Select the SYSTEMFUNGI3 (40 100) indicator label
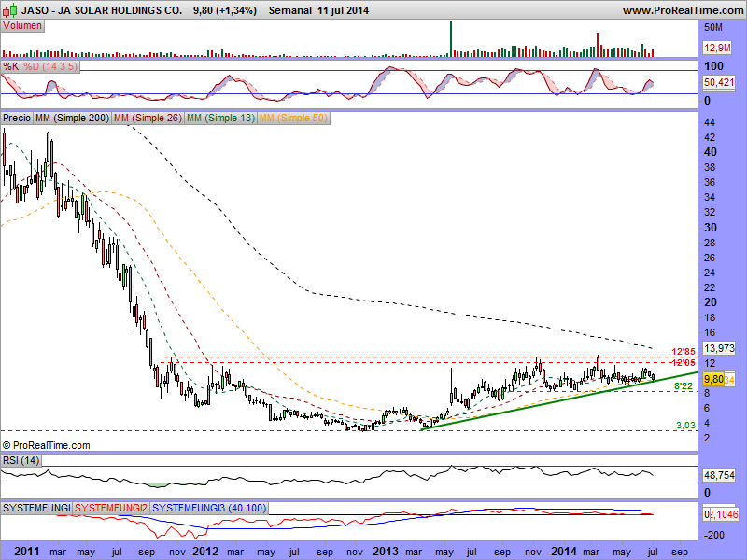This screenshot has height=560, width=747. (x=208, y=508)
